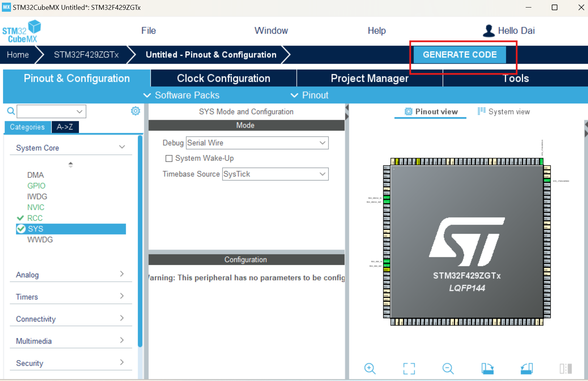Viewport: 588px width, 381px height.
Task: Click the categories panel vertical scrollbar
Action: pos(140,242)
